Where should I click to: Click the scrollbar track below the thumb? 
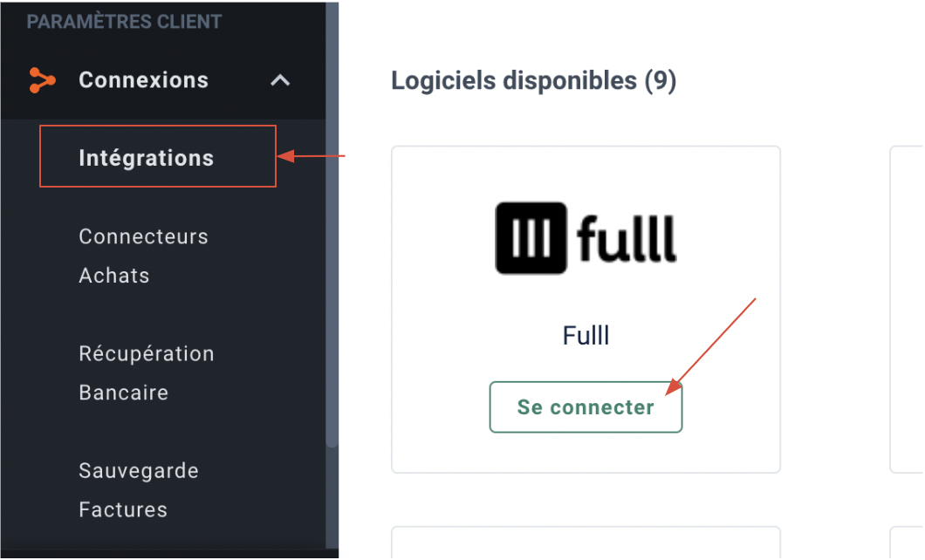pyautogui.click(x=332, y=498)
